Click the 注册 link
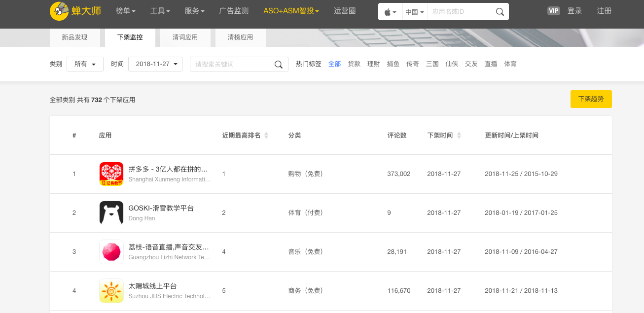644x313 pixels. (604, 11)
